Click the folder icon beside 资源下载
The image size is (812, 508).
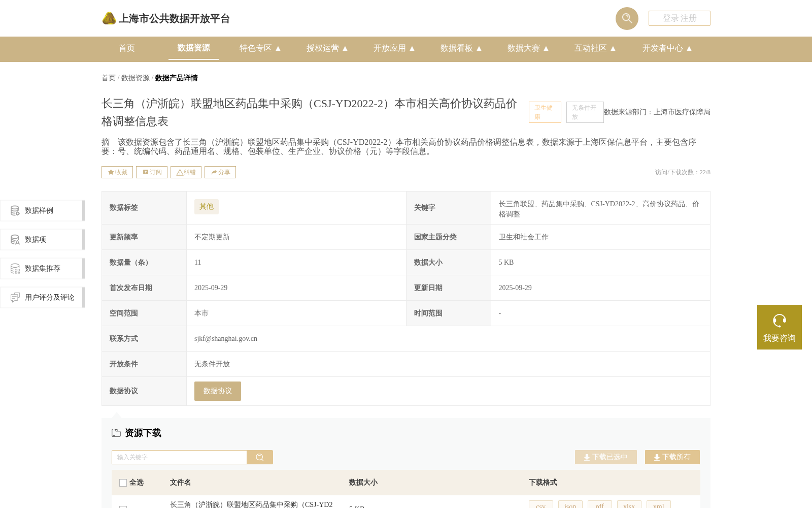point(116,433)
